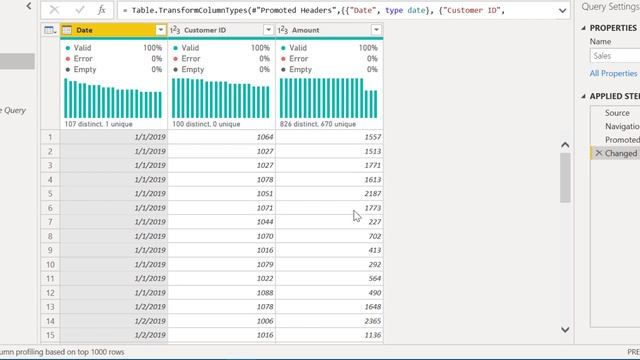
Task: Click inside the formula bar text
Action: tap(313, 10)
